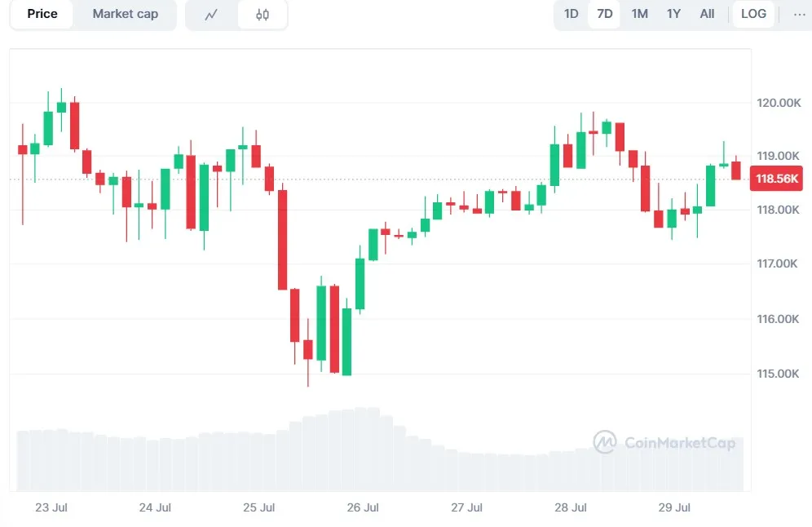
Task: Click the 25 Jul axis label
Action: tap(258, 507)
